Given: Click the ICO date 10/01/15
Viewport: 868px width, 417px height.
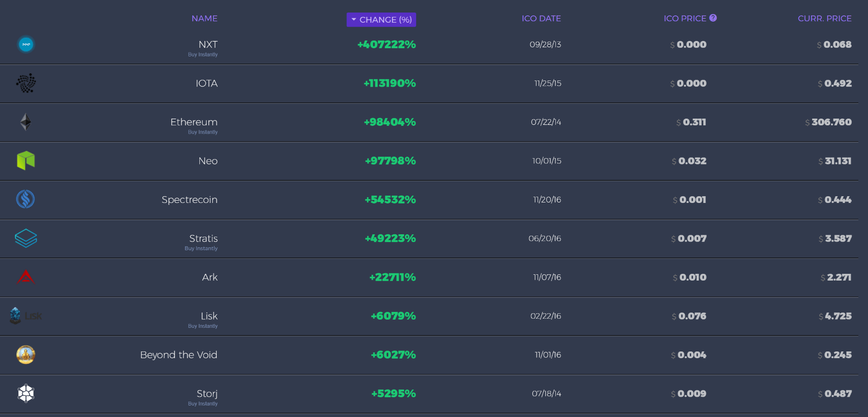Looking at the screenshot, I should click(547, 161).
